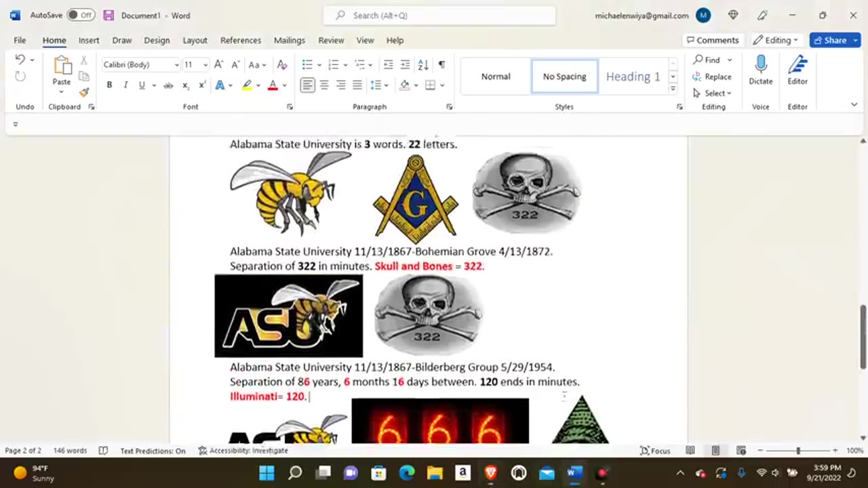Switch to Web Layout view
The width and height of the screenshot is (868, 488).
click(x=741, y=451)
